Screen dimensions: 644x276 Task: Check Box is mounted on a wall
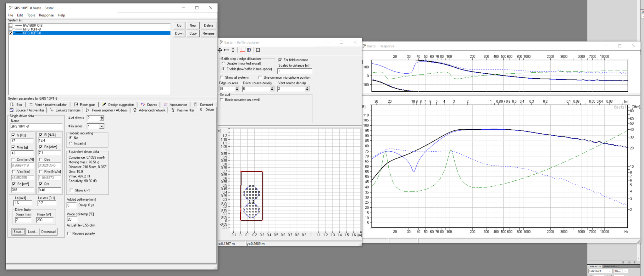(x=222, y=100)
